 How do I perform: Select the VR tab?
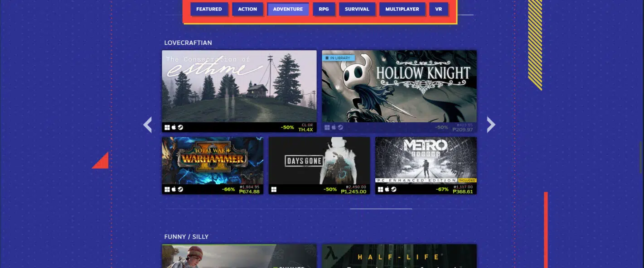[x=439, y=9]
